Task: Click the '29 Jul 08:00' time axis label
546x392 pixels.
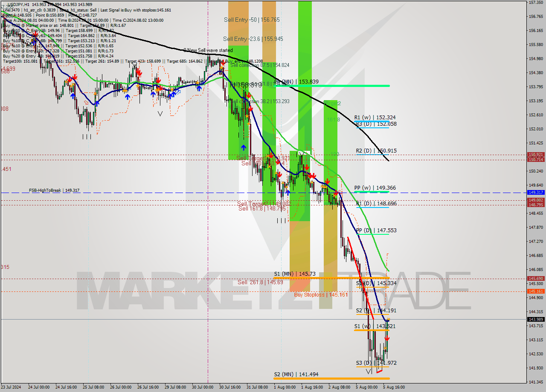Action: pyautogui.click(x=175, y=387)
